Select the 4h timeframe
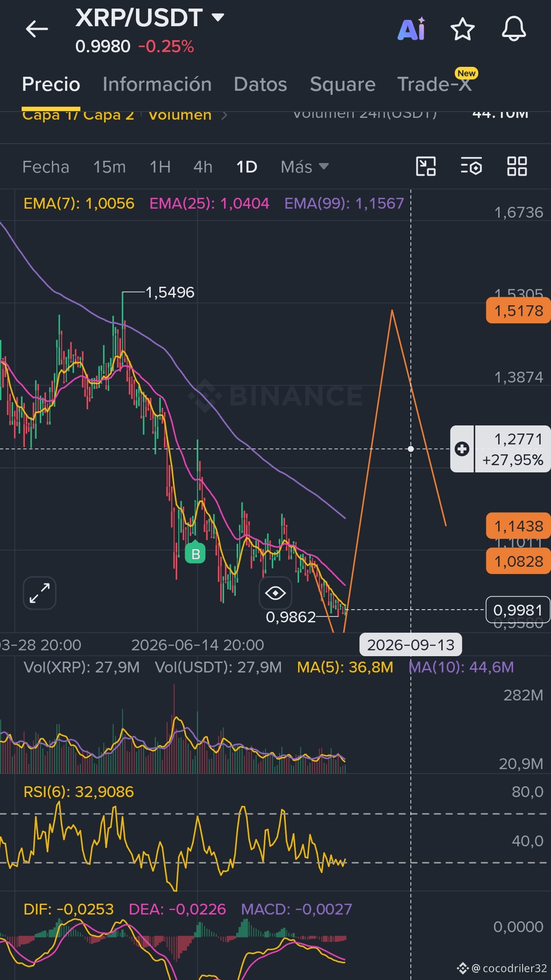This screenshot has height=980, width=551. coord(203,167)
